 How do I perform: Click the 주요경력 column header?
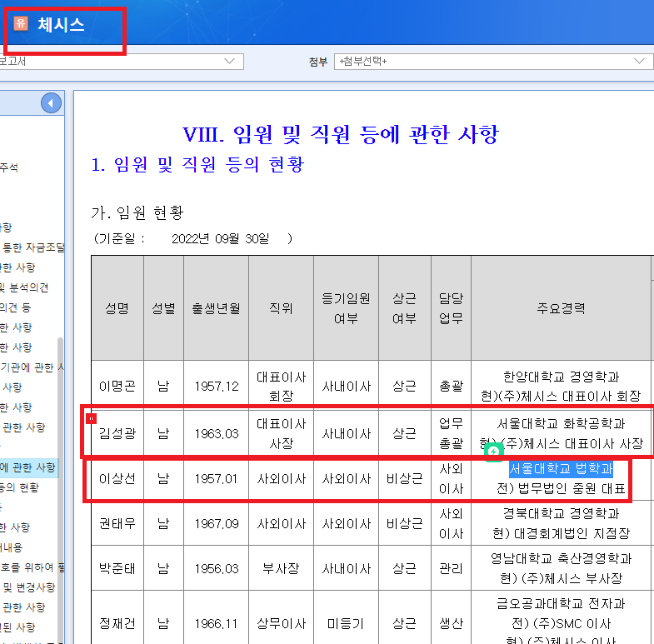[x=561, y=307]
